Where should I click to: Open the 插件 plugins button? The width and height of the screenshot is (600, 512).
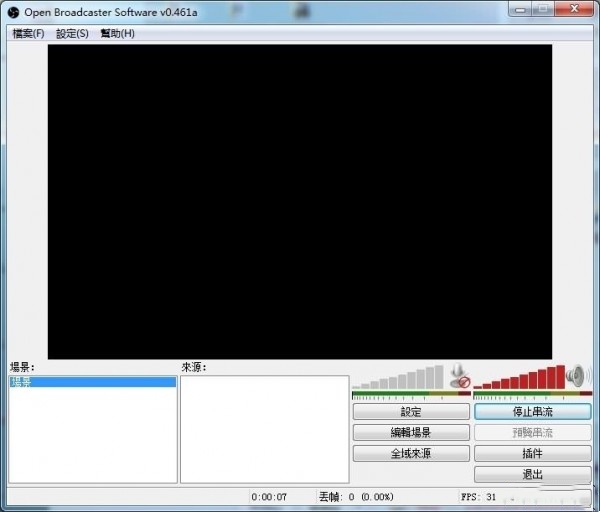532,454
